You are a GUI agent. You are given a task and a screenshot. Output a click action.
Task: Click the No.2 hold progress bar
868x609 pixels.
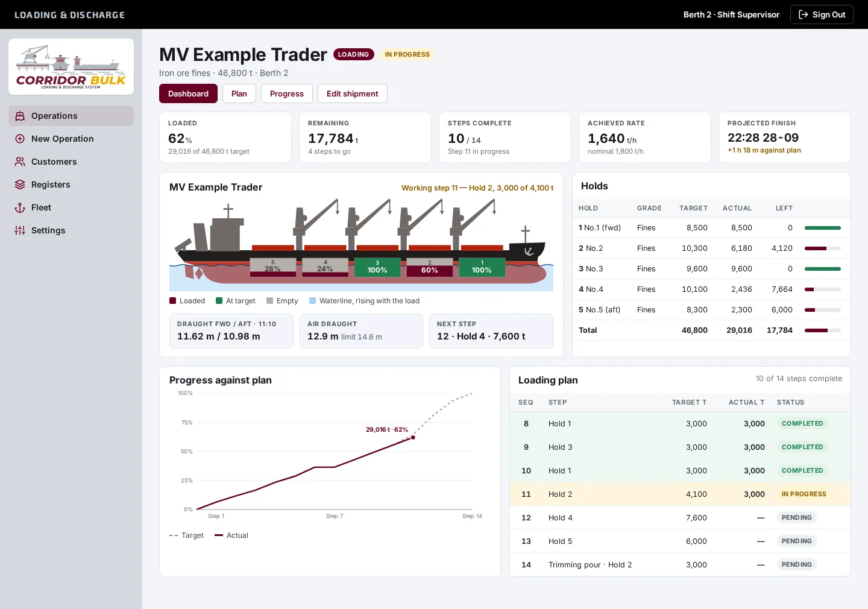tap(823, 248)
